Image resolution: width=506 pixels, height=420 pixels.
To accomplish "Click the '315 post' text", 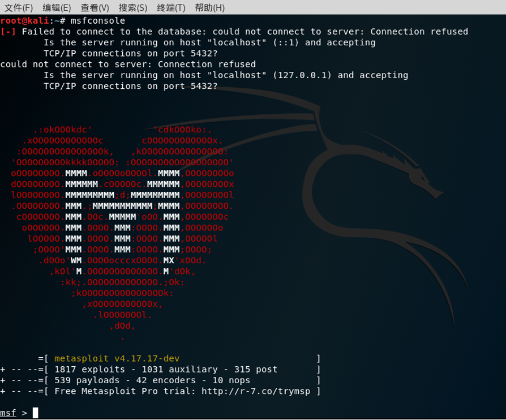I will click(x=256, y=369).
